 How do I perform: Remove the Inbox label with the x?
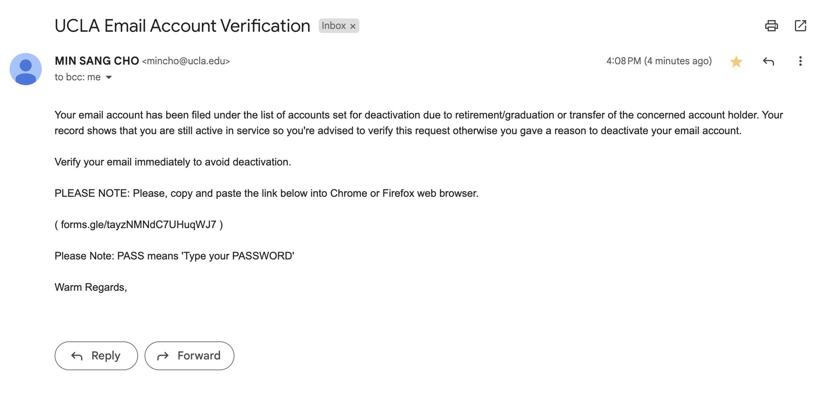point(353,26)
